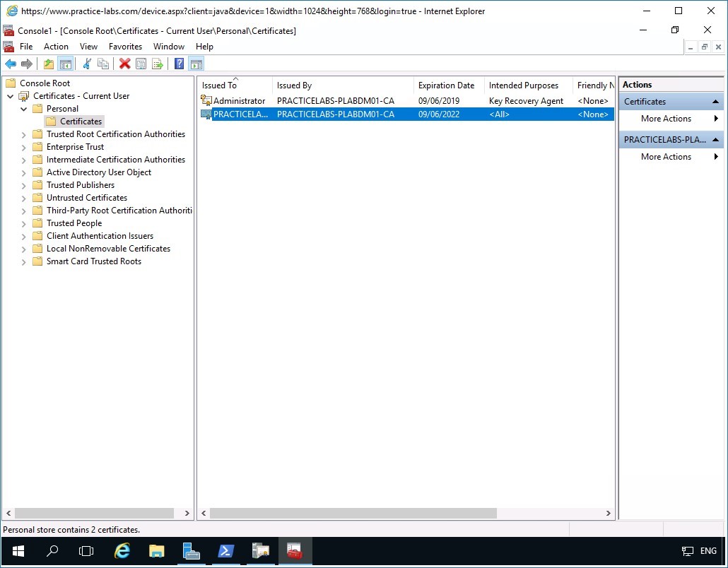This screenshot has width=728, height=568.
Task: Click the red Delete toolbar icon
Action: pos(125,64)
